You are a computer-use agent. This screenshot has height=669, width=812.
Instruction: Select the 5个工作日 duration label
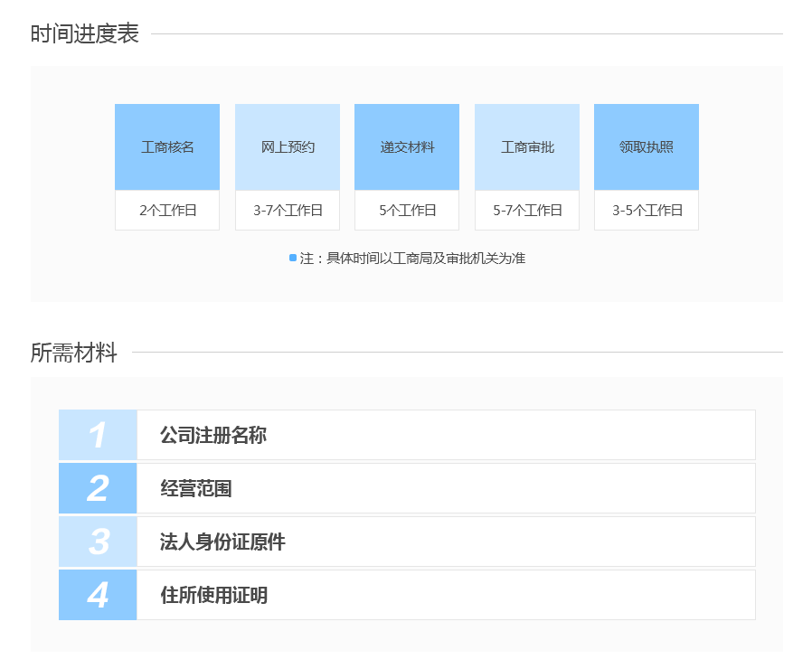point(407,211)
